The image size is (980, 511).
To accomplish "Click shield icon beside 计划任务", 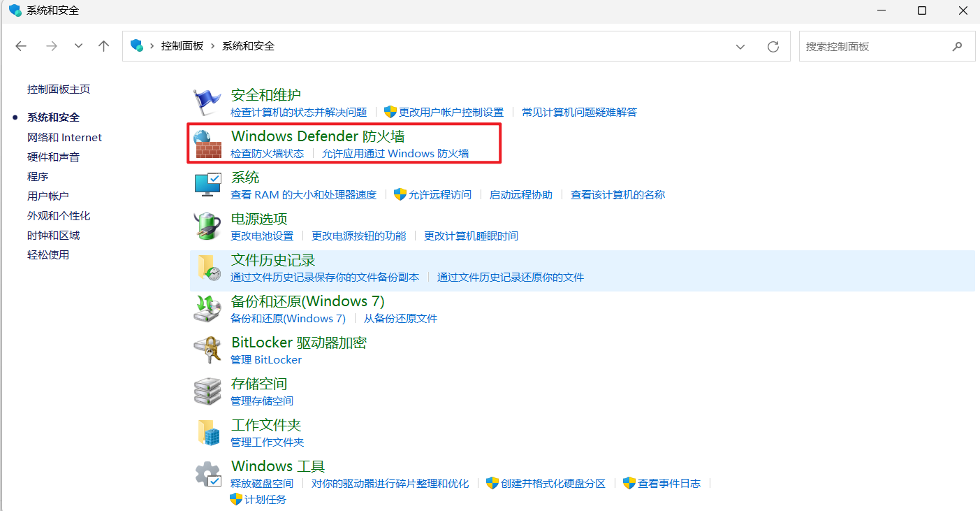I will click(236, 499).
